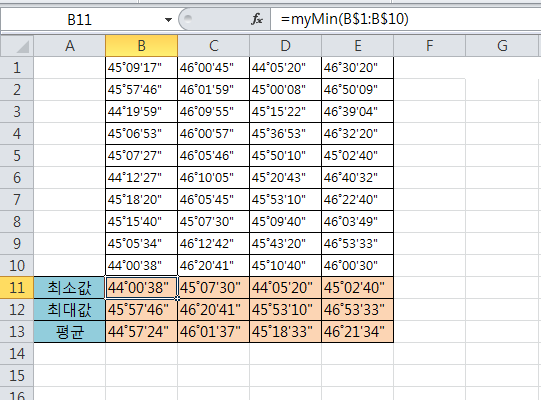Select row 11 header
The height and width of the screenshot is (400, 541).
(x=17, y=287)
